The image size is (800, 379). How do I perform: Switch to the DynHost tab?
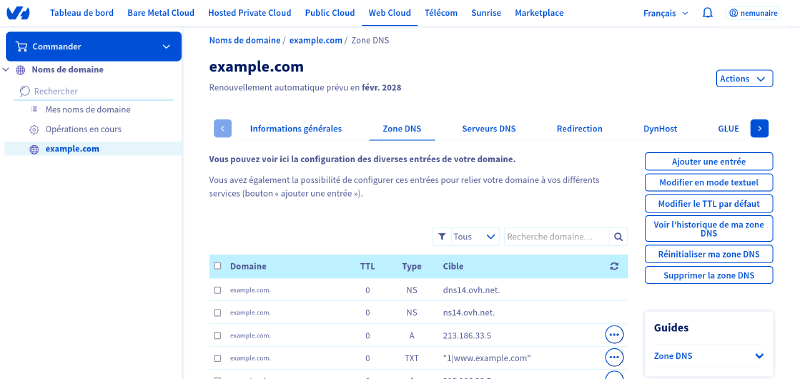[x=660, y=129]
